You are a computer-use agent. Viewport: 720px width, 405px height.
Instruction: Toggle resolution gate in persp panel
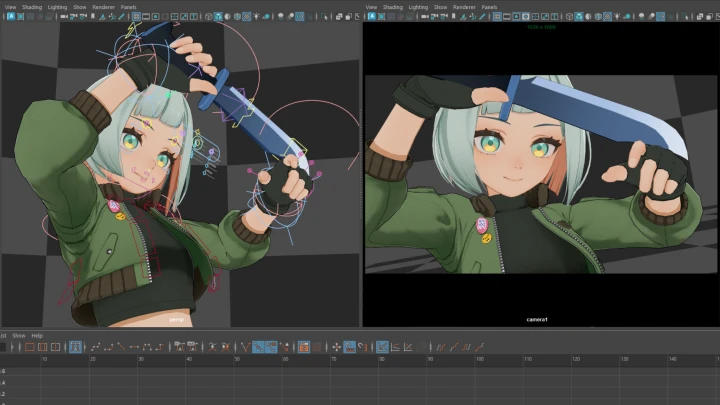[x=156, y=17]
